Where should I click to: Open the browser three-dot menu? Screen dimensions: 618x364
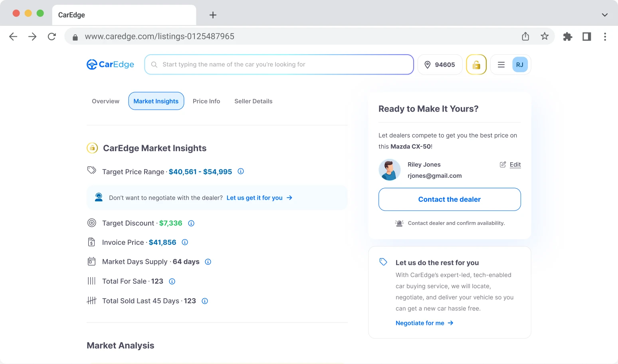click(x=605, y=37)
